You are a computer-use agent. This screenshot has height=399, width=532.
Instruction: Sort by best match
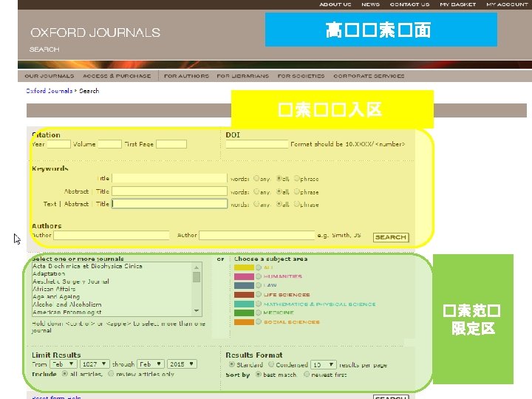click(258, 374)
